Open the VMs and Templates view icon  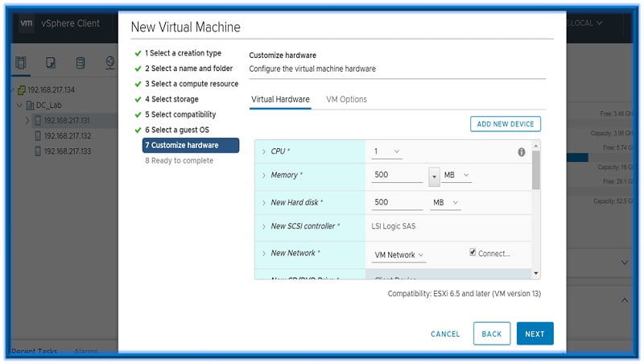pyautogui.click(x=51, y=63)
